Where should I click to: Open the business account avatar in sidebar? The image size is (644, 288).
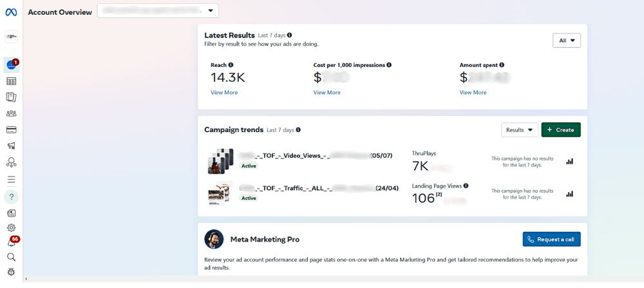[11, 37]
